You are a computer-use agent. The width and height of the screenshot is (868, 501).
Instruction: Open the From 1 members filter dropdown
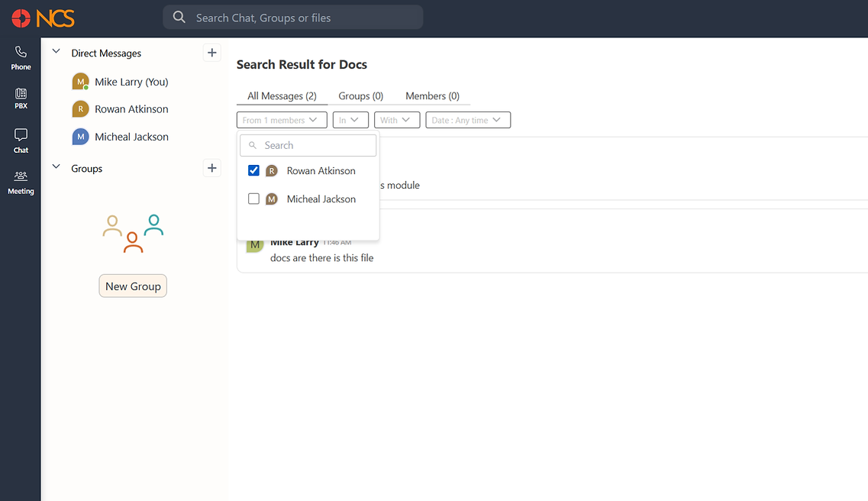[x=282, y=120]
